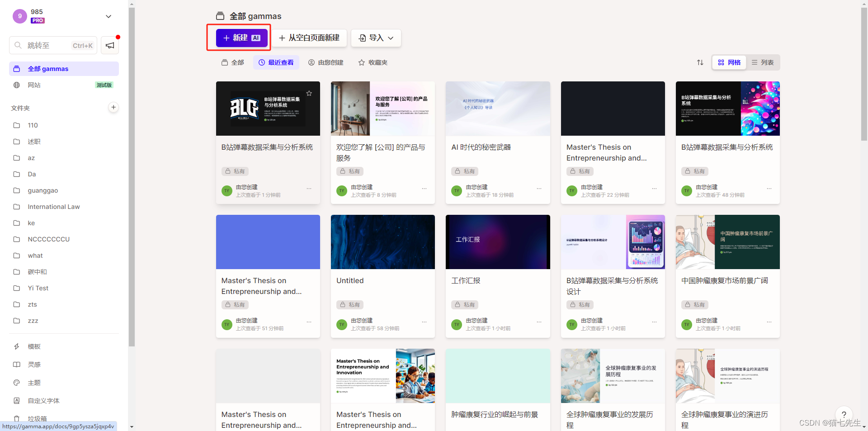
Task: Open folder ke
Action: [x=64, y=223]
